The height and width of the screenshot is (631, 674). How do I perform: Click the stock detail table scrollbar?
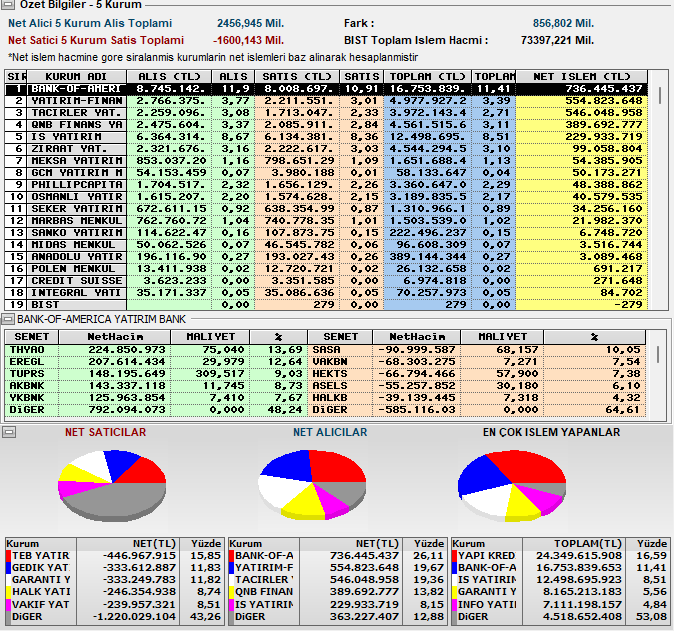click(x=658, y=355)
